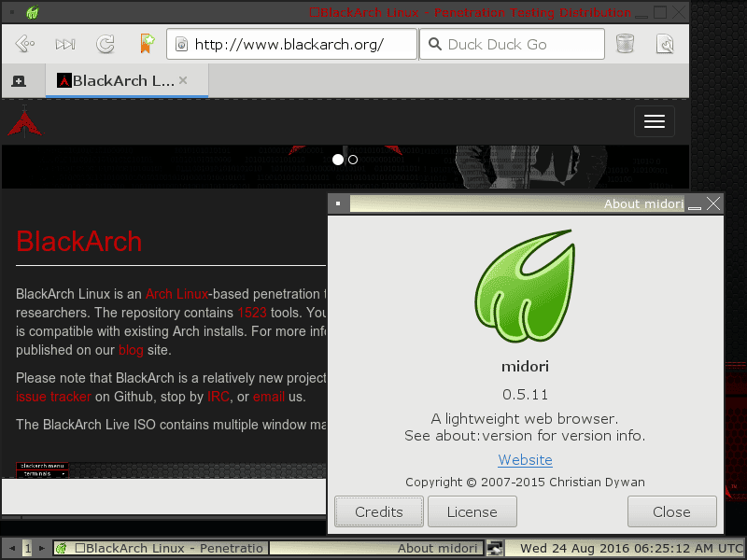Screen dimensions: 747x560
Task: Activate the About midori taskbar entry
Action: click(x=377, y=548)
